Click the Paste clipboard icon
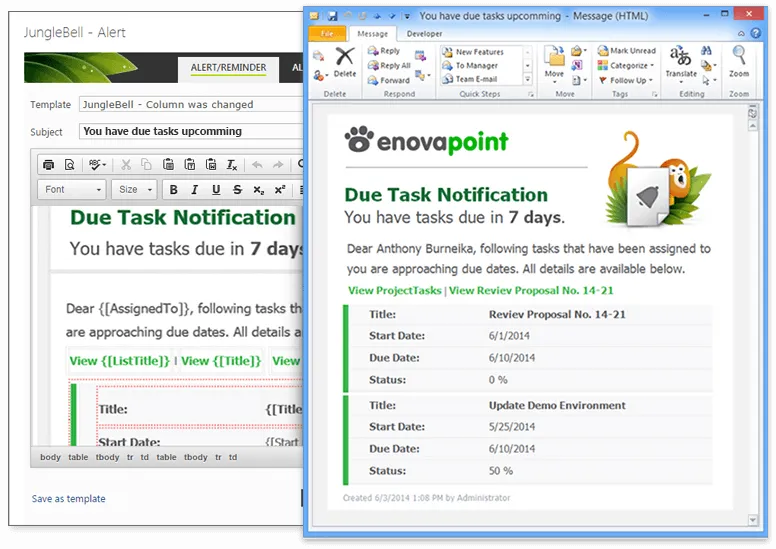The width and height of the screenshot is (776, 549). pos(168,165)
